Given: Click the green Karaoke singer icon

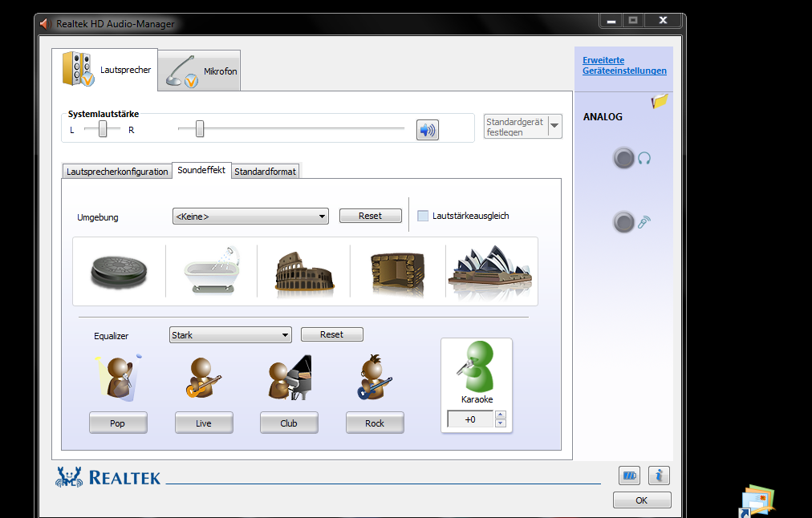Looking at the screenshot, I should click(x=477, y=367).
